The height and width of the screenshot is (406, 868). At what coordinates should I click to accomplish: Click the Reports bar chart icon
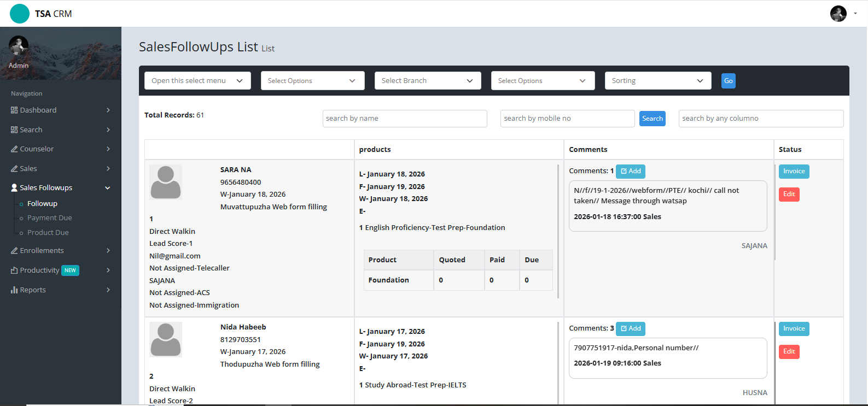14,290
